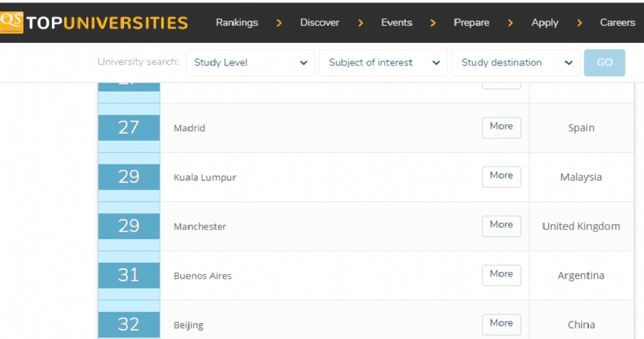This screenshot has width=644, height=339.
Task: Click the Malaysia country cell
Action: click(581, 177)
